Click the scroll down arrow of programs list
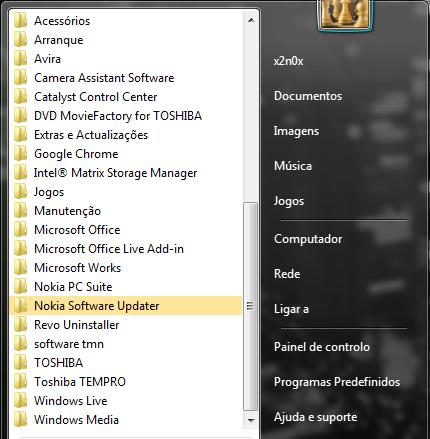 (251, 420)
